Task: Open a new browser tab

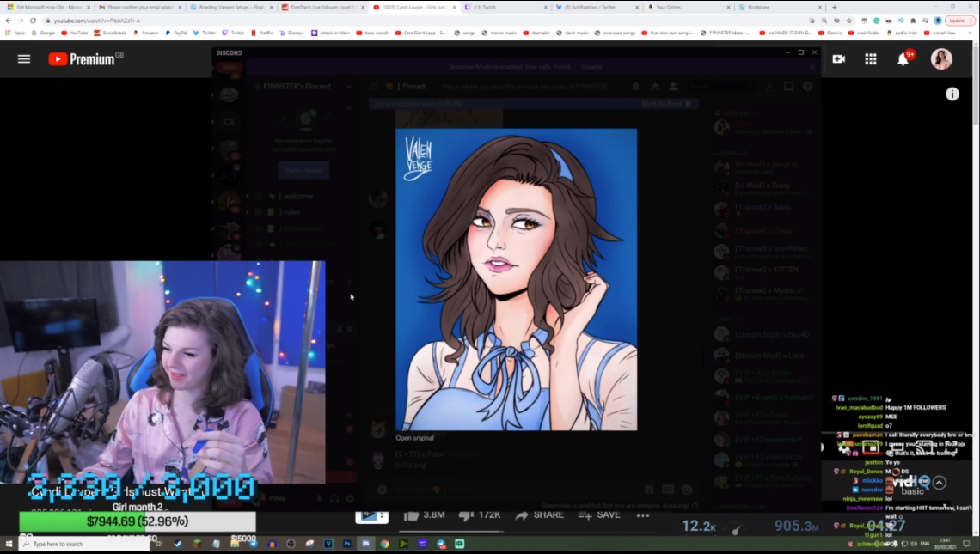Action: (x=835, y=8)
